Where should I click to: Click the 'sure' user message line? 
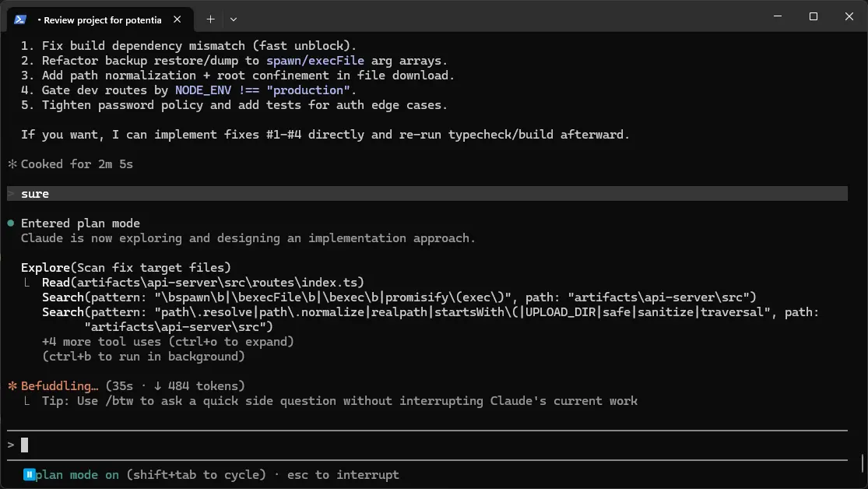pos(427,194)
